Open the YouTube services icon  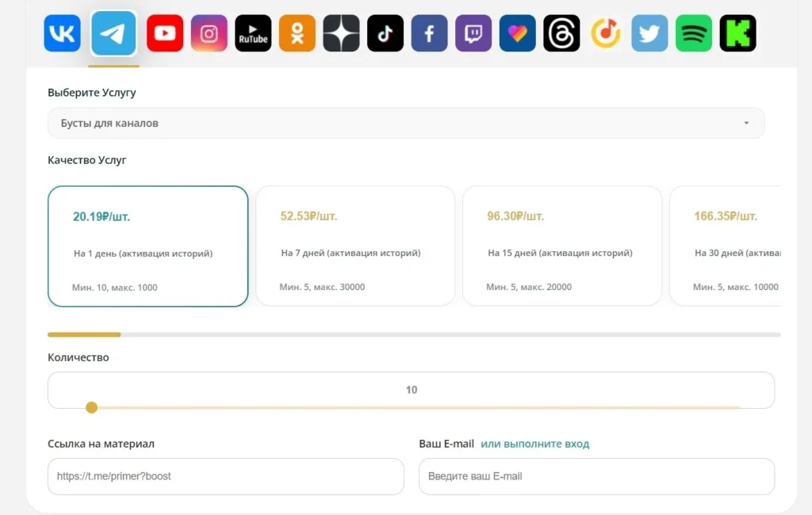165,33
